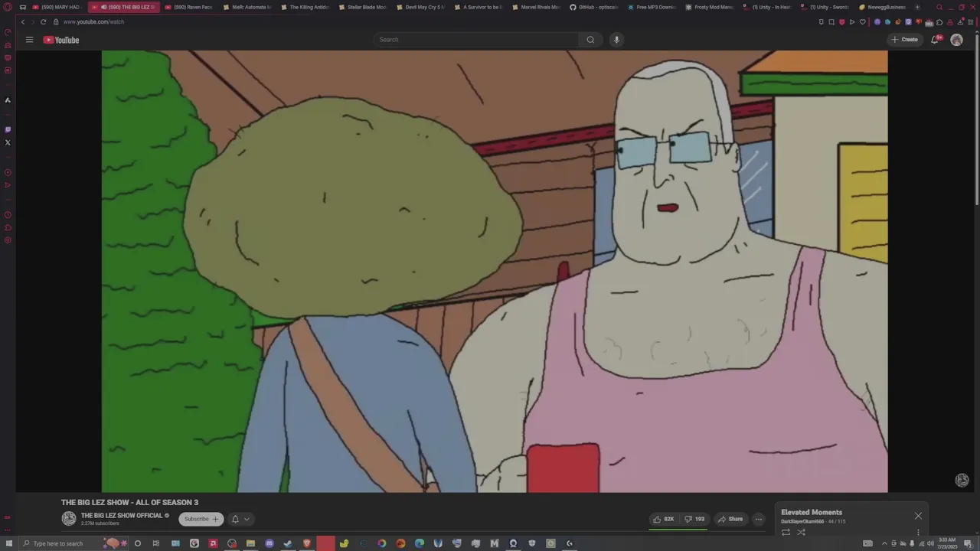Open playlist options three-dot menu
Screen dimensions: 980x551
pyautogui.click(x=918, y=532)
